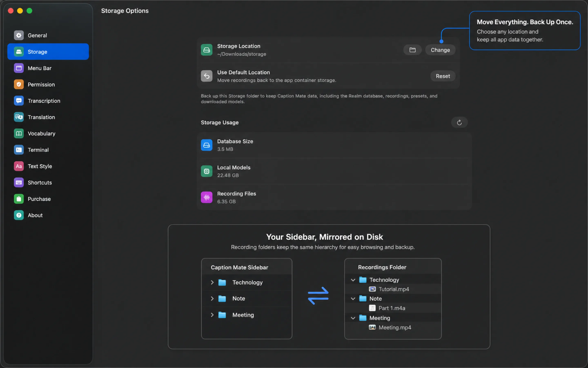Click the green Storage Location drive icon
This screenshot has height=368, width=588.
(207, 50)
